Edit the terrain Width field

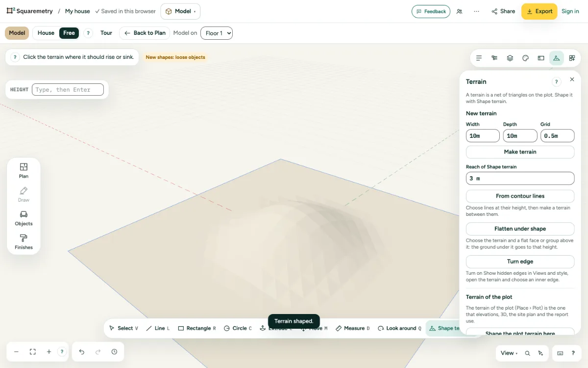pos(483,136)
